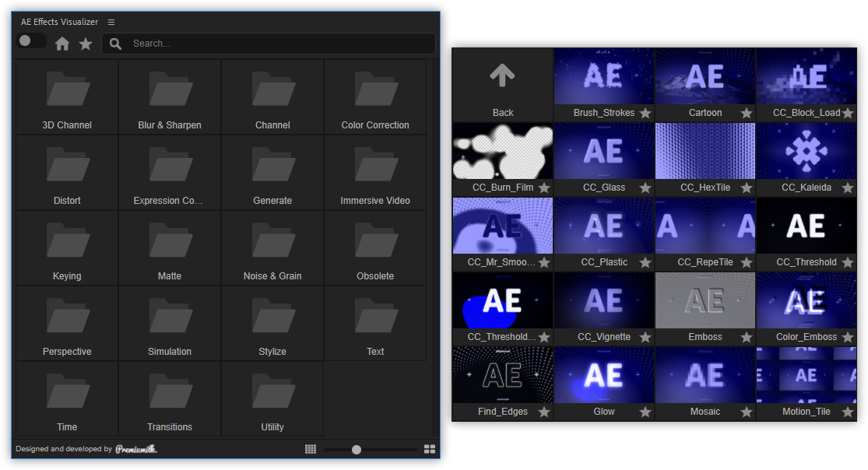Click the magnifying glass search icon
The height and width of the screenshot is (470, 868).
click(x=115, y=44)
